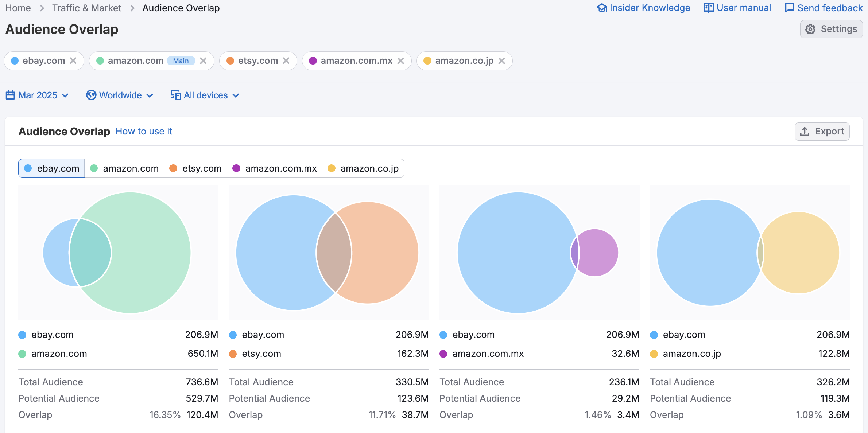Remove ebay.com chip with X icon
Image resolution: width=868 pixels, height=433 pixels.
click(x=73, y=61)
